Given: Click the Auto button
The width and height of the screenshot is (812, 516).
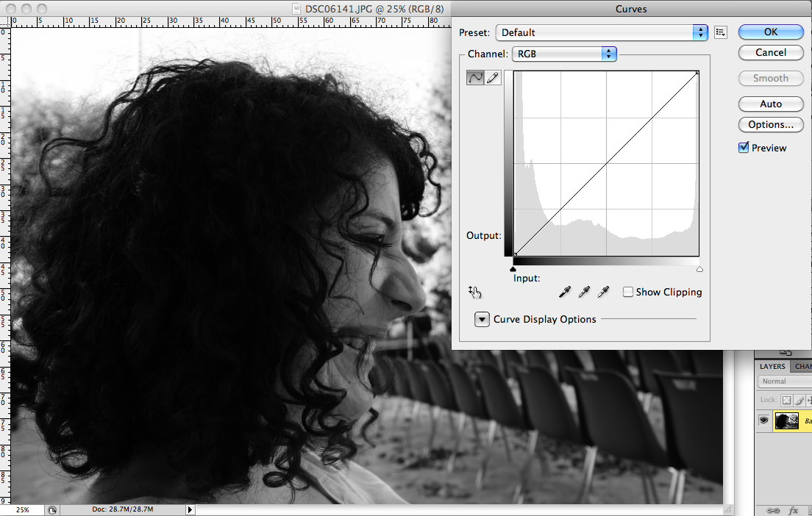Looking at the screenshot, I should pyautogui.click(x=770, y=104).
